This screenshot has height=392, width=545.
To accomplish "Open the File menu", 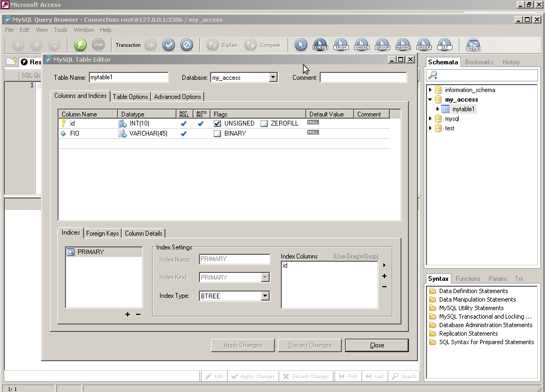I will pyautogui.click(x=9, y=30).
